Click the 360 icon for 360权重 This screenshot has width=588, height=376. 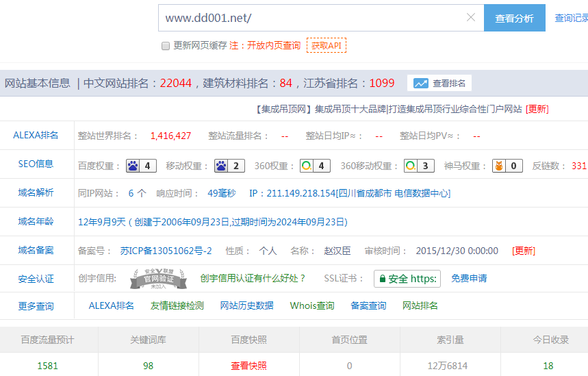(x=307, y=166)
